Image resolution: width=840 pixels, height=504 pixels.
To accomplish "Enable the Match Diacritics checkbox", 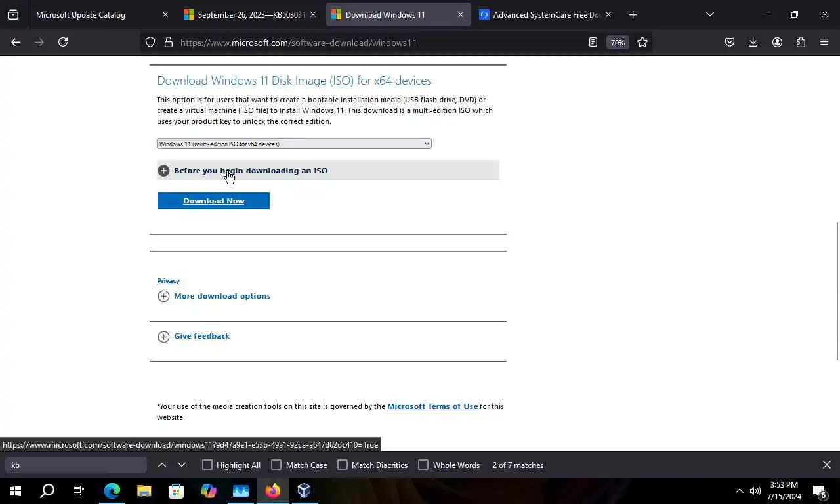I will (x=343, y=465).
